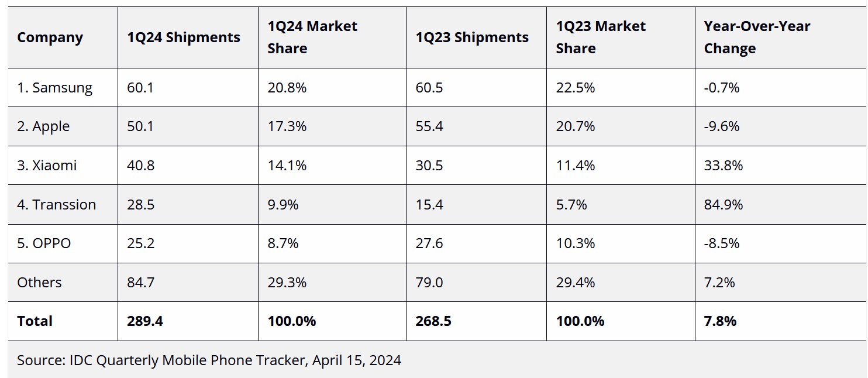Select OPPO's 27.6 shipments cell
The width and height of the screenshot is (868, 378).
click(x=429, y=243)
